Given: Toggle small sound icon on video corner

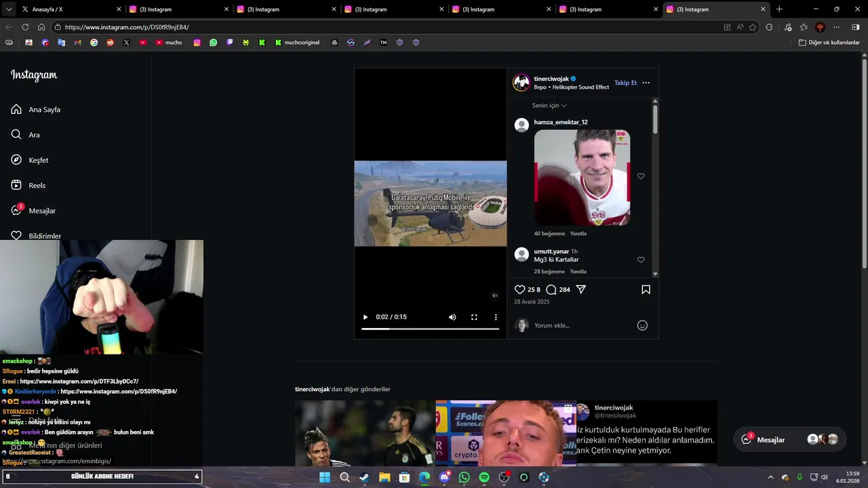Looking at the screenshot, I should (495, 296).
